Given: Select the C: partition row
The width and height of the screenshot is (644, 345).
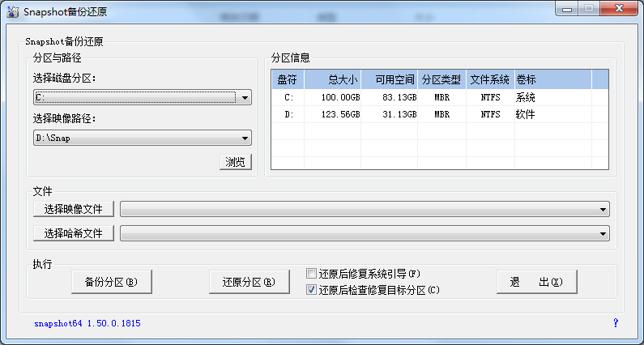Looking at the screenshot, I should pyautogui.click(x=405, y=97).
